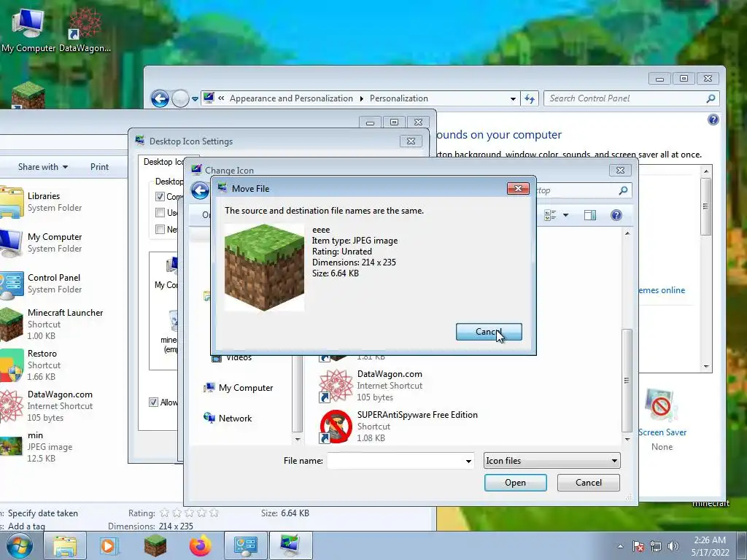This screenshot has height=560, width=747.
Task: Click Appearance and Personalization breadcrumb
Action: (x=291, y=98)
